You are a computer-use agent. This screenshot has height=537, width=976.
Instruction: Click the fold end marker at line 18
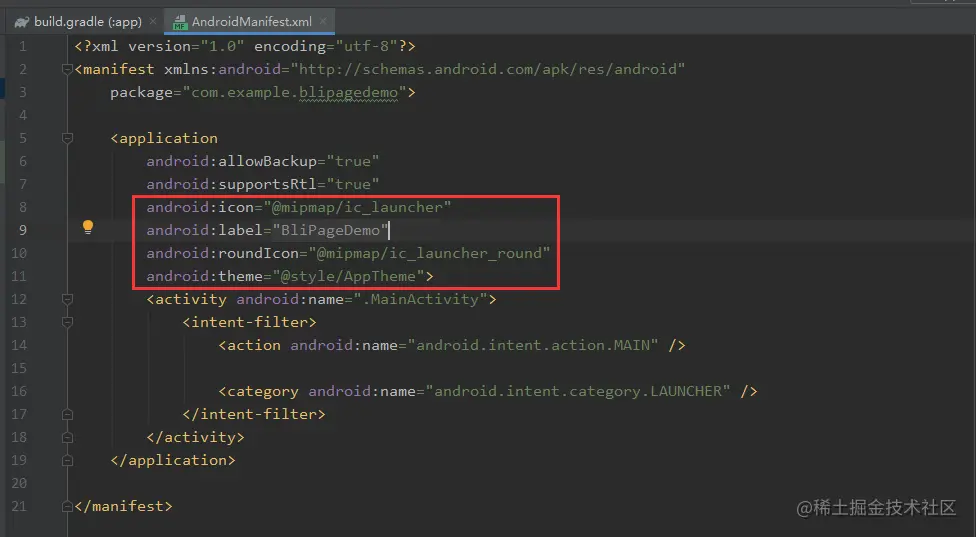tap(68, 437)
